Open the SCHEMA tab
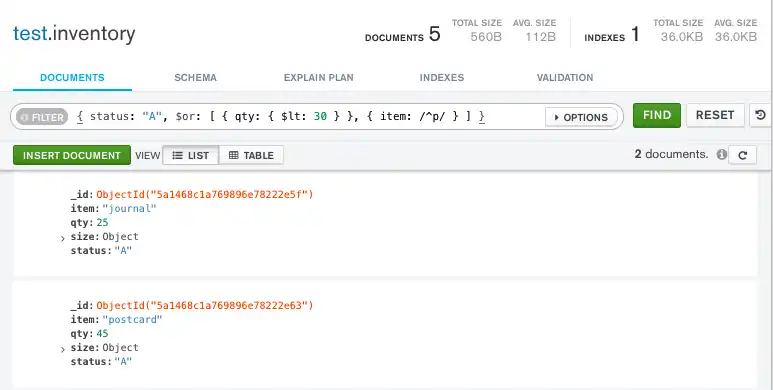This screenshot has height=390, width=773. click(195, 78)
